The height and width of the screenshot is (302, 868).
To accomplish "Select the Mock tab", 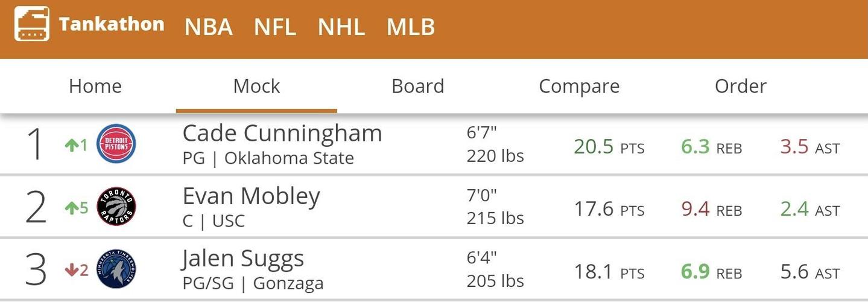I will click(256, 86).
